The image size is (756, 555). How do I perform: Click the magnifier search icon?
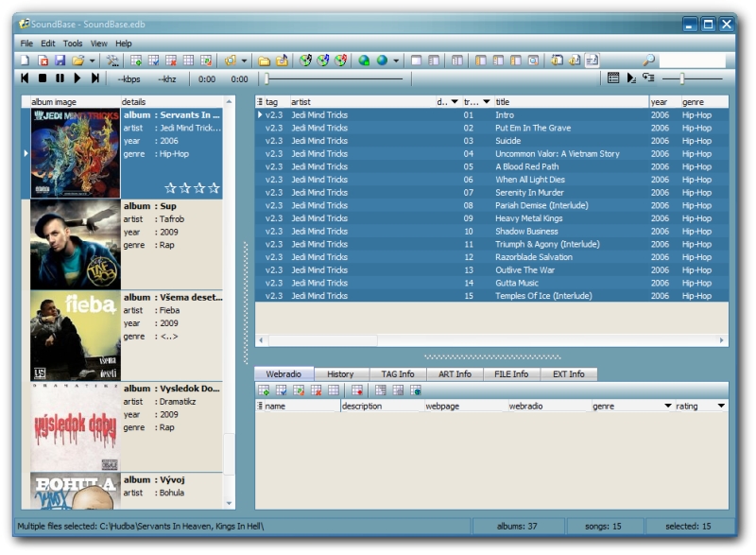pyautogui.click(x=648, y=60)
